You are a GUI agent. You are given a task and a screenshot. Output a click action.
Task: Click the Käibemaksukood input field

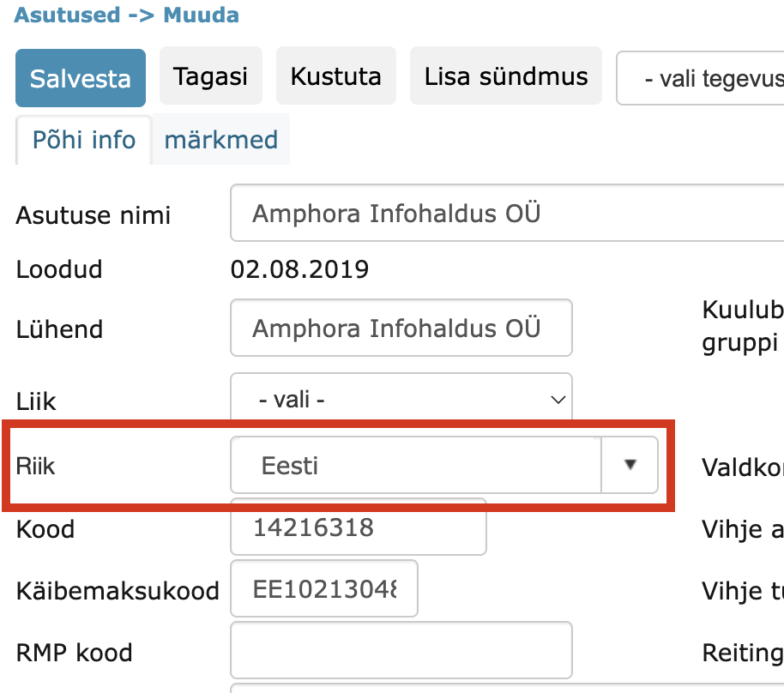[323, 588]
